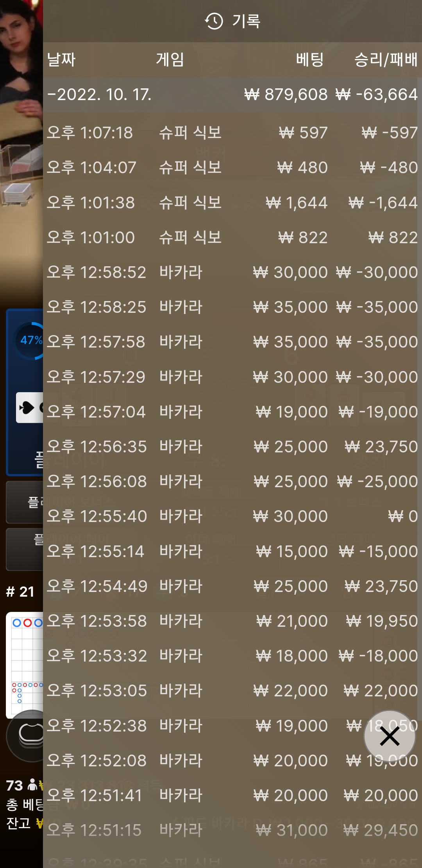Close the history panel with X button
The image size is (422, 868).
pyautogui.click(x=390, y=736)
